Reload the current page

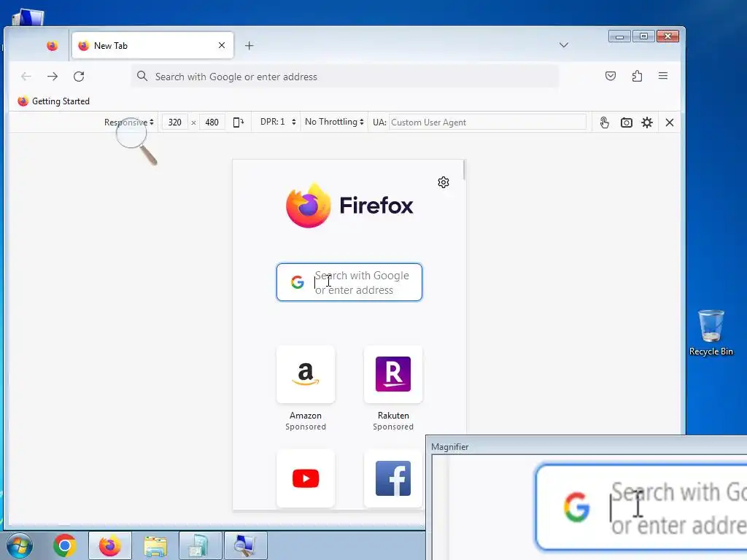tap(79, 76)
